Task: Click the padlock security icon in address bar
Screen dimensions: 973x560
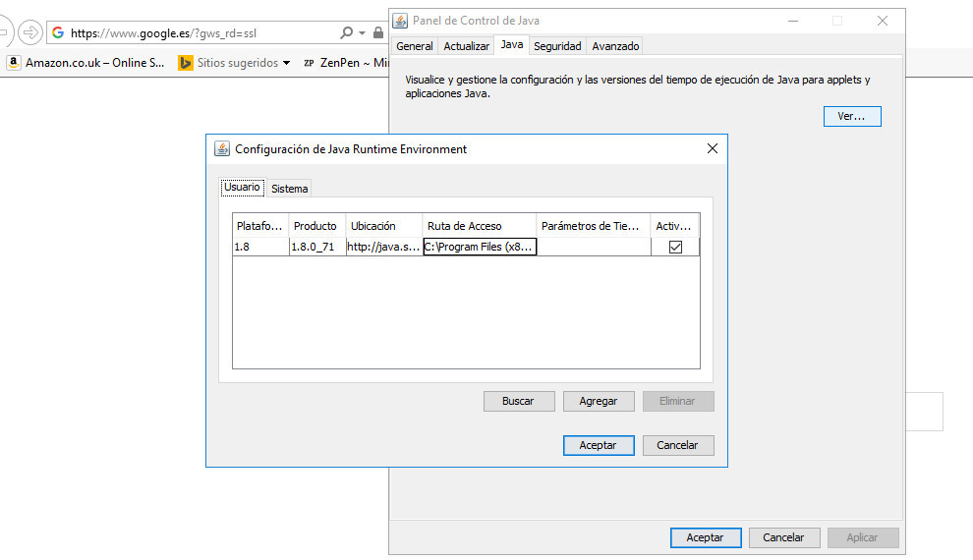Action: 378,32
